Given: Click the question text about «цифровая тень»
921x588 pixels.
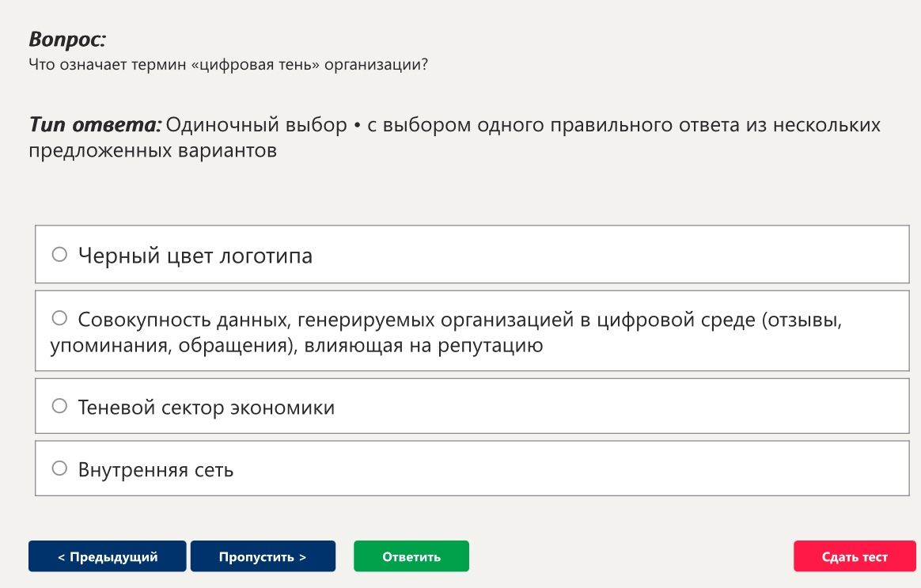Looking at the screenshot, I should point(229,65).
